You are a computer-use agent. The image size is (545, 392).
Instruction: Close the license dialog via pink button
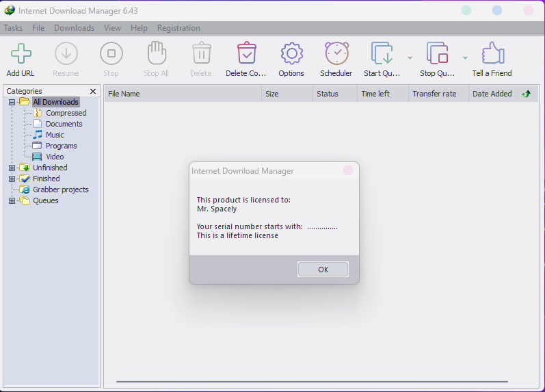pyautogui.click(x=348, y=170)
